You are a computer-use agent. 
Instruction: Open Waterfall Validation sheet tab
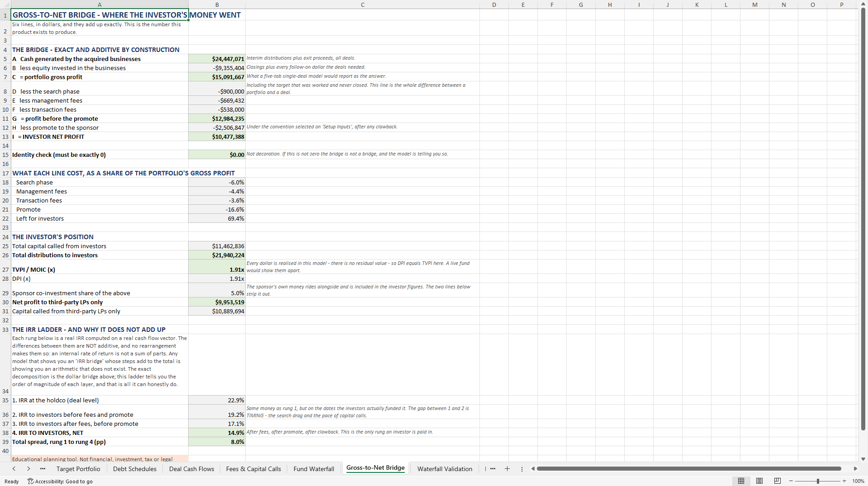(x=445, y=469)
